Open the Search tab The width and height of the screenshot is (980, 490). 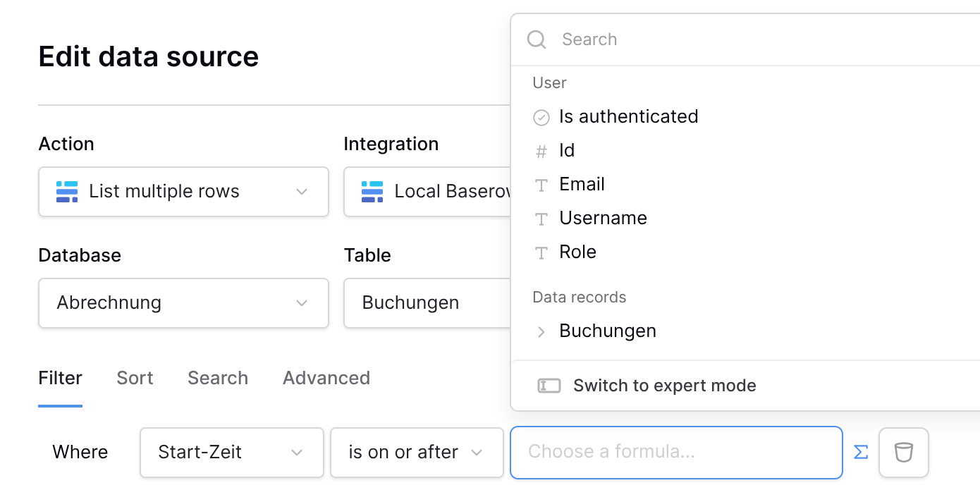click(x=218, y=378)
